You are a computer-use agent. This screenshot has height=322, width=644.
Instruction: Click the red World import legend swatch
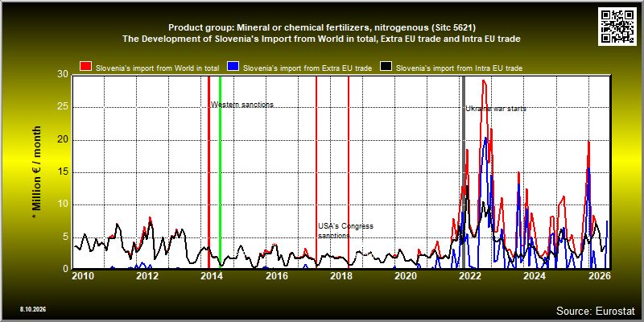[86, 67]
